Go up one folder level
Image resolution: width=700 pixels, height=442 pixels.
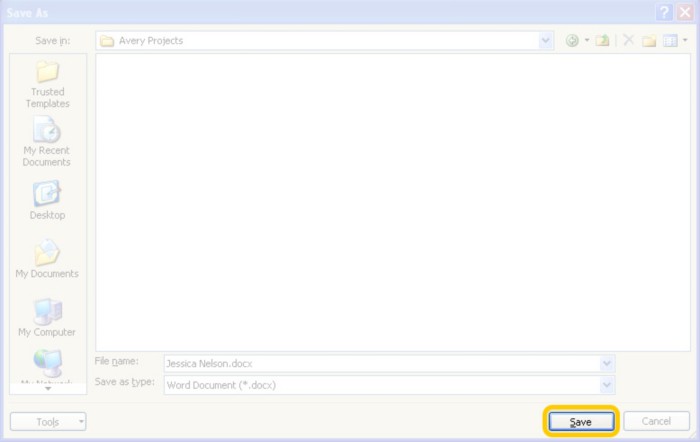point(602,41)
